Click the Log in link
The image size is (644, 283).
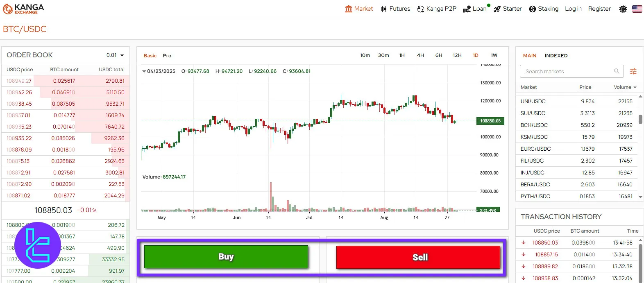573,9
